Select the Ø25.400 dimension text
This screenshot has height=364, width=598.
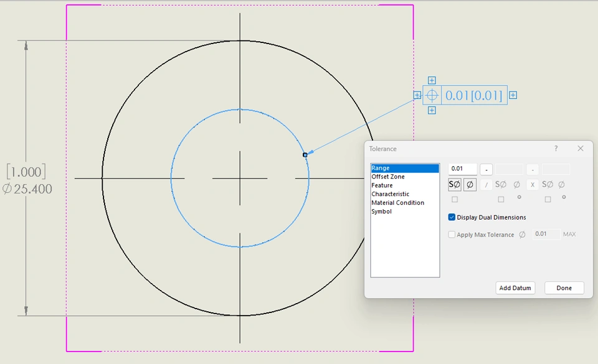[27, 189]
